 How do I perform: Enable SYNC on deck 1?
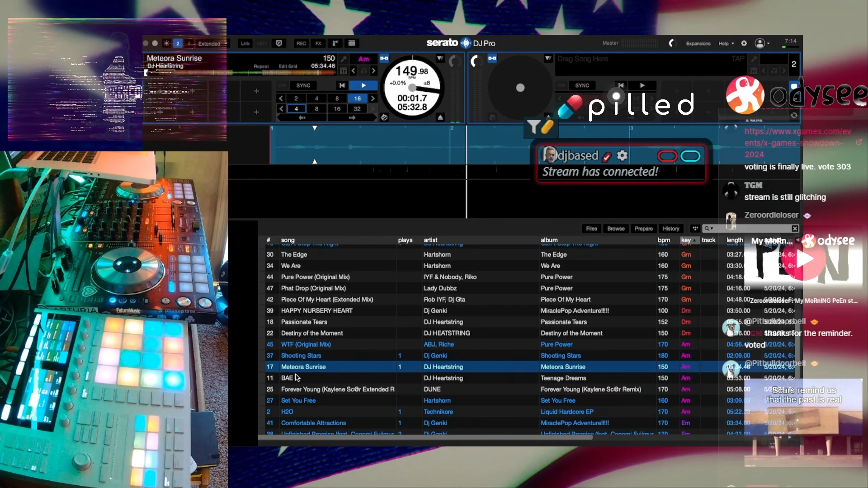[303, 85]
